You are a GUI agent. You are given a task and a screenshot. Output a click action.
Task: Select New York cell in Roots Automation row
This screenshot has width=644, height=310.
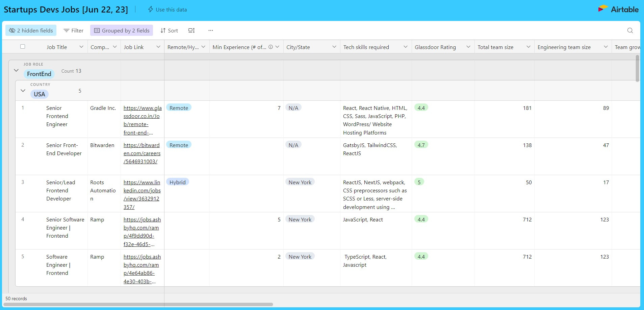(x=312, y=193)
